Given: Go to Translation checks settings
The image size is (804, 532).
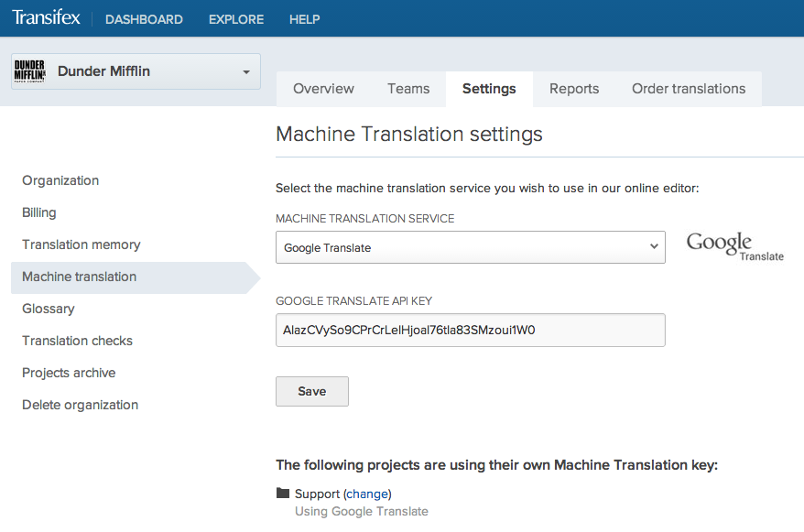Looking at the screenshot, I should tap(78, 341).
